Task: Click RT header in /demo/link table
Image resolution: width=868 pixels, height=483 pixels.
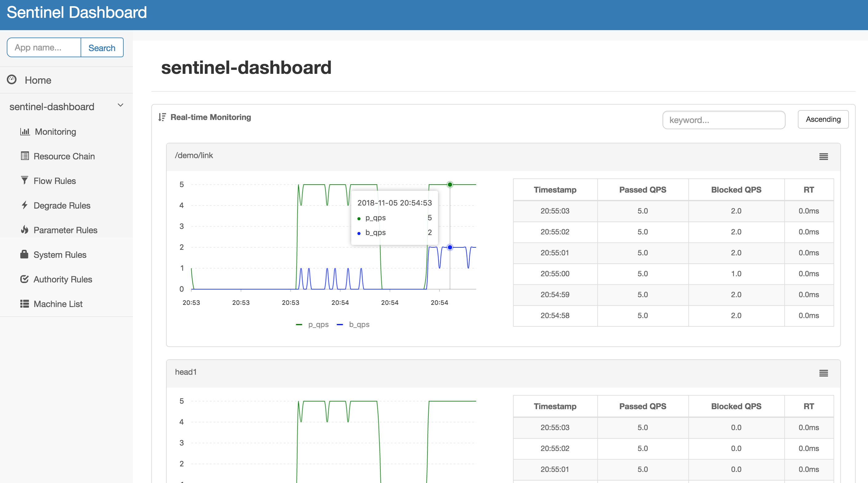Action: (809, 190)
